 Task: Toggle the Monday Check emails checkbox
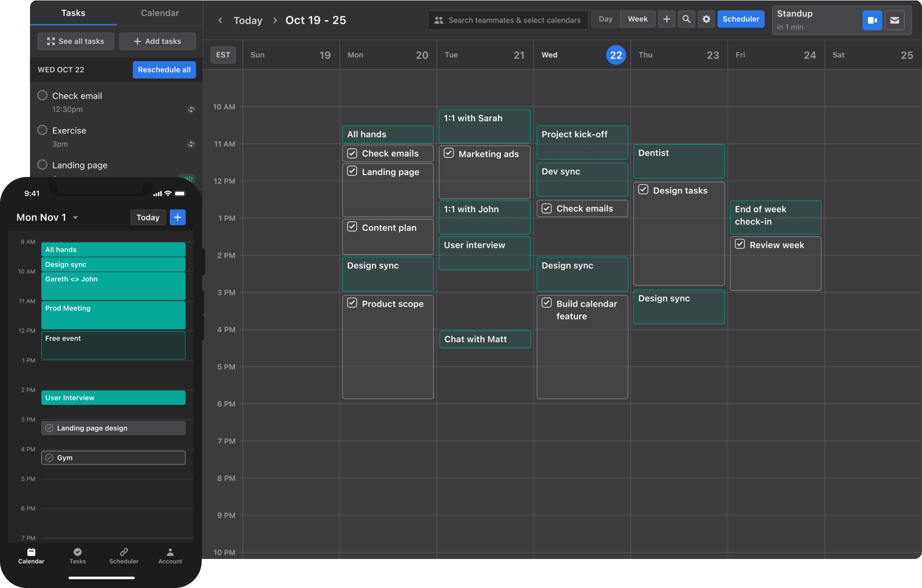click(x=352, y=154)
